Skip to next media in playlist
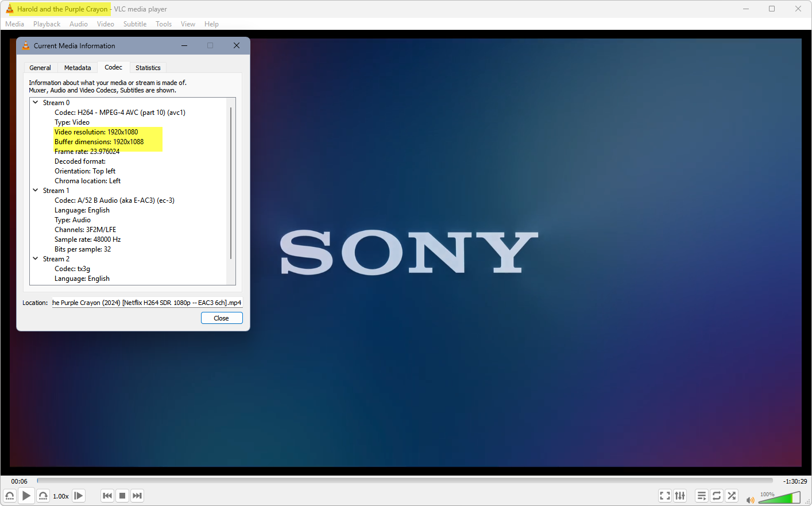This screenshot has height=506, width=812. [x=137, y=496]
